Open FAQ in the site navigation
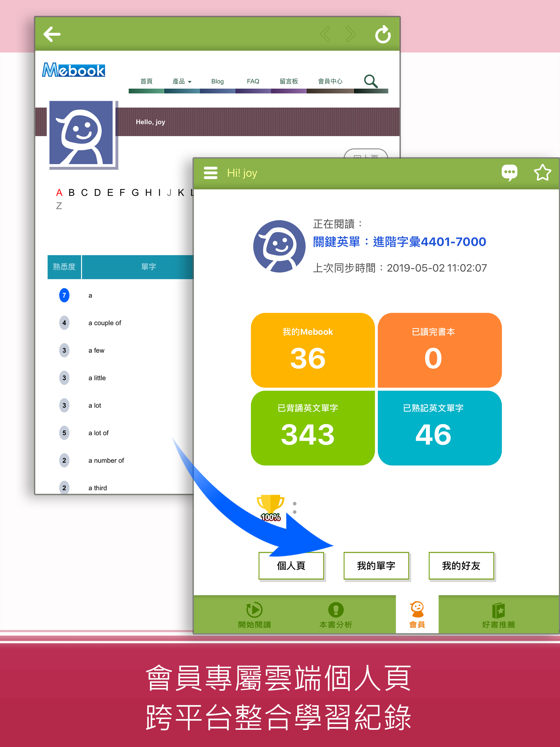 (253, 81)
